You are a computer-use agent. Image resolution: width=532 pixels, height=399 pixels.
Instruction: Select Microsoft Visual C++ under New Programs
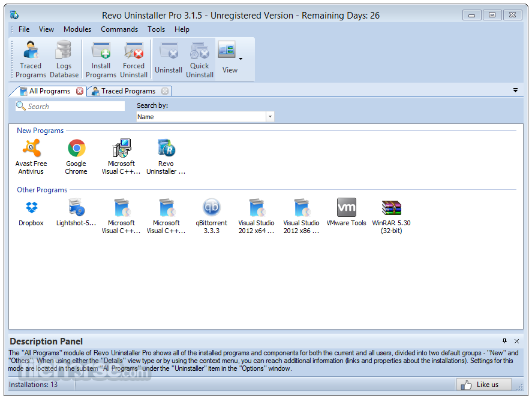tap(121, 156)
